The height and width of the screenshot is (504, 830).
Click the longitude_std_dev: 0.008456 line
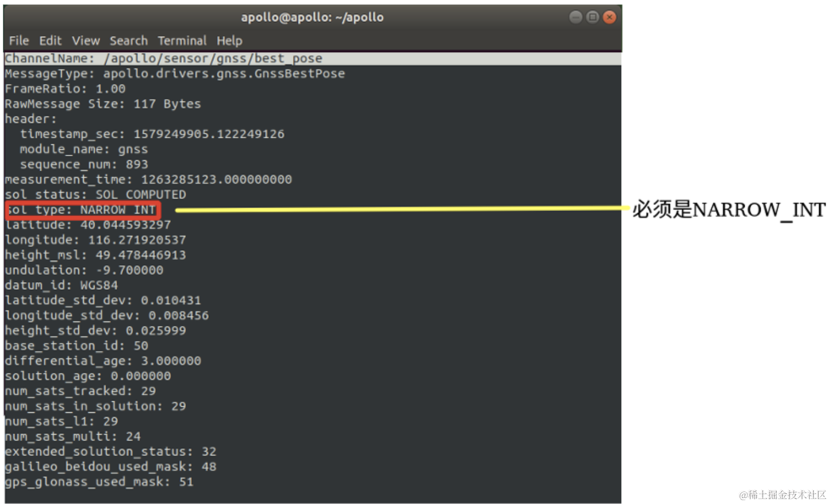pyautogui.click(x=107, y=315)
